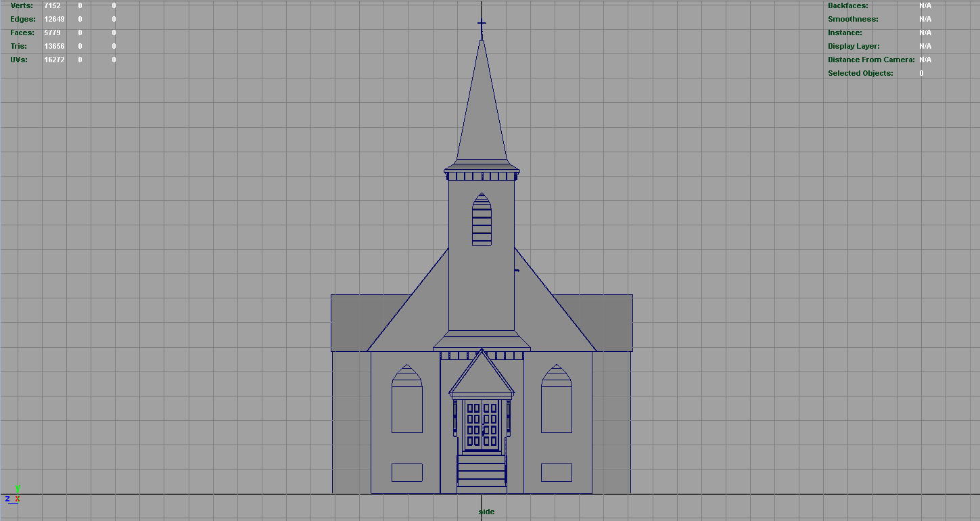The height and width of the screenshot is (521, 980).
Task: Select the lower left rectangular wall panel
Action: coord(407,472)
